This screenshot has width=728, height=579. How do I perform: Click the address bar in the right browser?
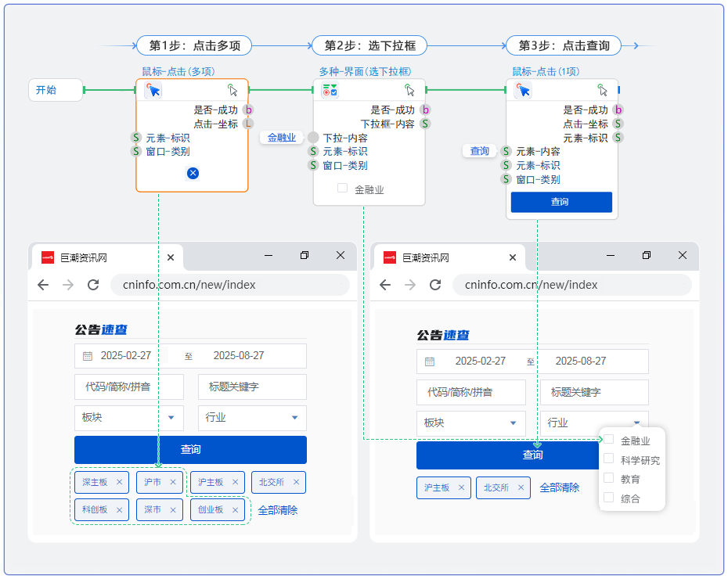tap(571, 285)
